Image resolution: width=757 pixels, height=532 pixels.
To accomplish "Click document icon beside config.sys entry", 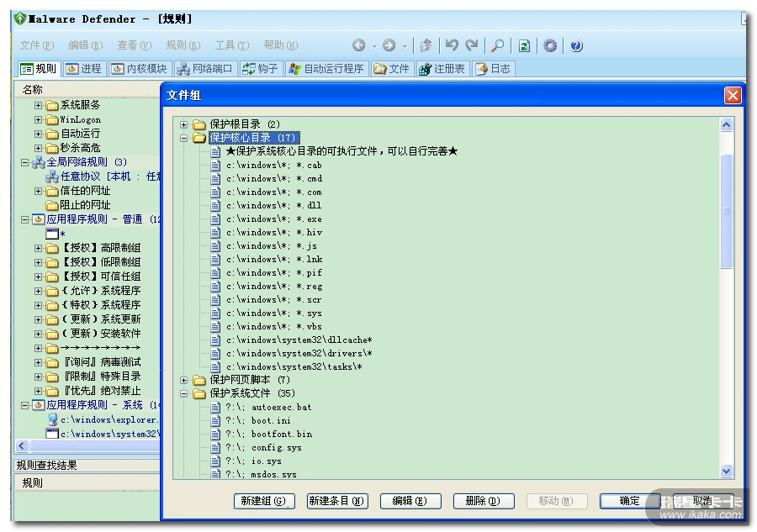I will (x=216, y=448).
